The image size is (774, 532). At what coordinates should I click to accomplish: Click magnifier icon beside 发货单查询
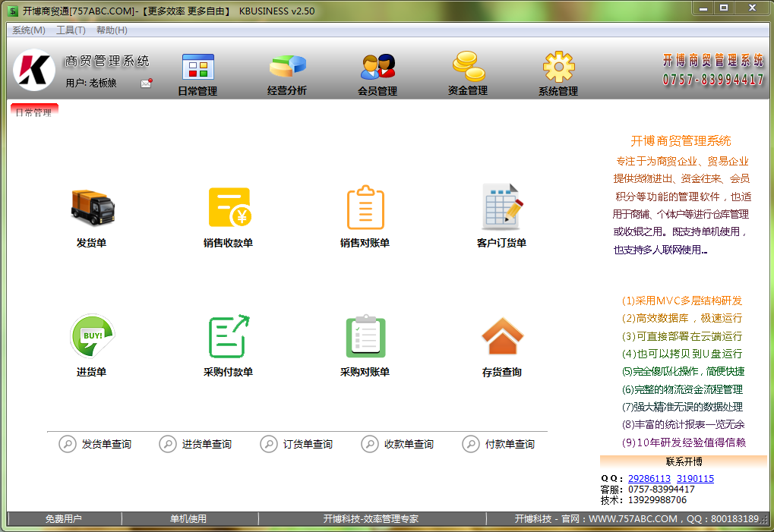coord(68,444)
